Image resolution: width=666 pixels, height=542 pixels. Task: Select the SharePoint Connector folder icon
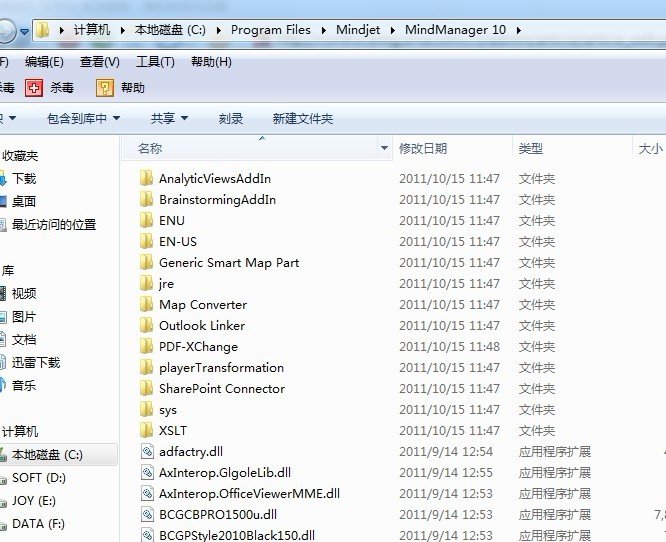[x=146, y=389]
